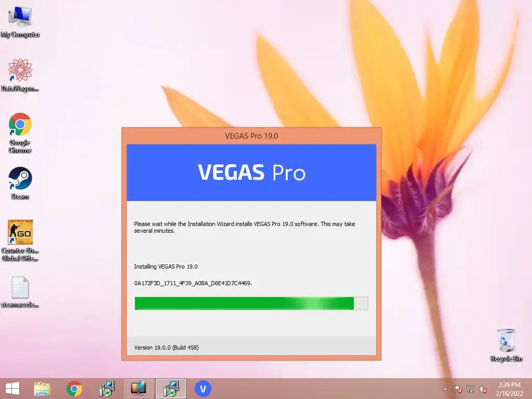Open the Action Center flag icon
532x399 pixels.
point(458,389)
